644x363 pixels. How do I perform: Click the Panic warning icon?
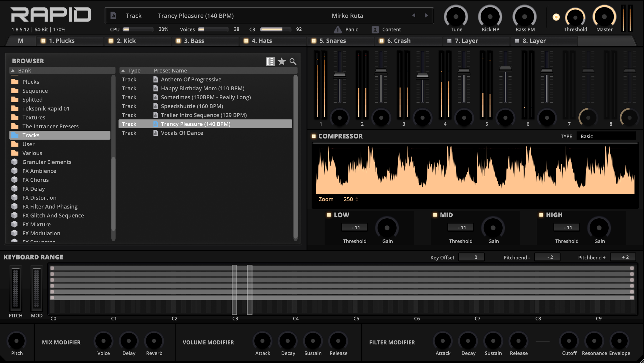tap(338, 29)
